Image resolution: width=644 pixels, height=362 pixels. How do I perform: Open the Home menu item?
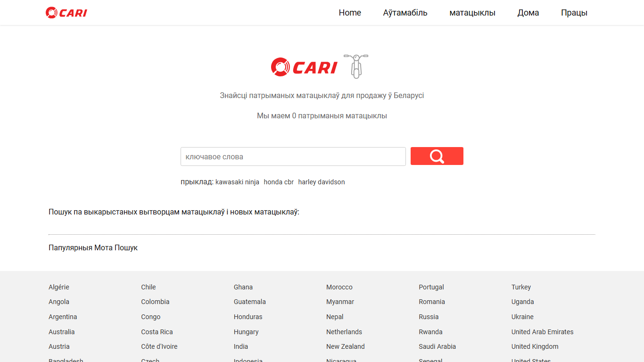pos(350,13)
